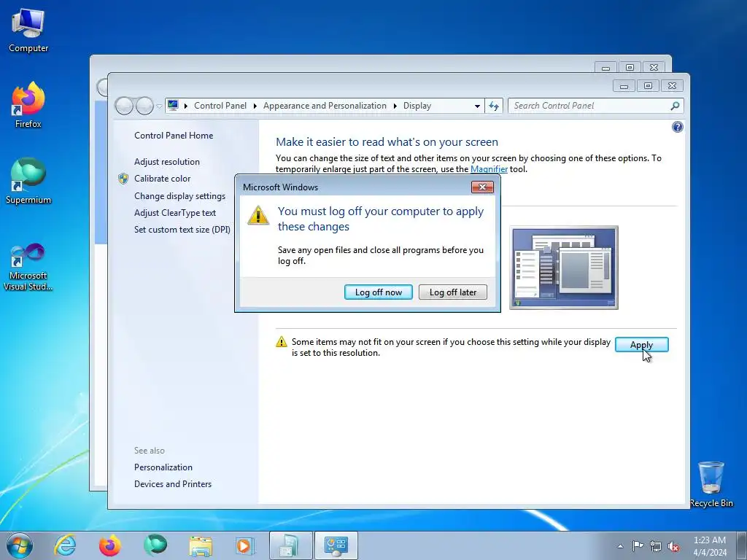The height and width of the screenshot is (560, 747).
Task: Click the refresh button beside address bar
Action: tap(494, 106)
